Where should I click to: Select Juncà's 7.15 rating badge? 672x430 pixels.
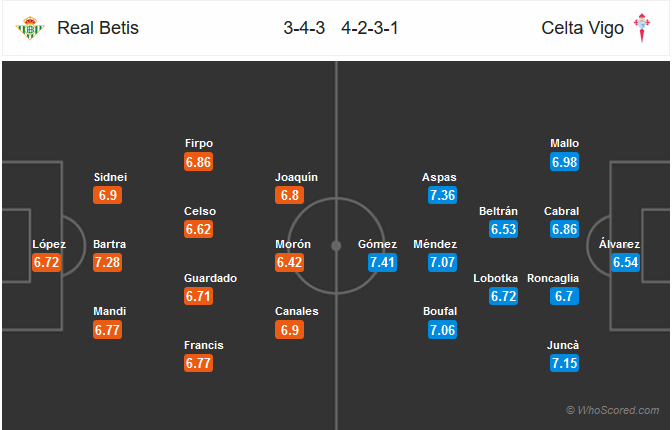point(564,363)
